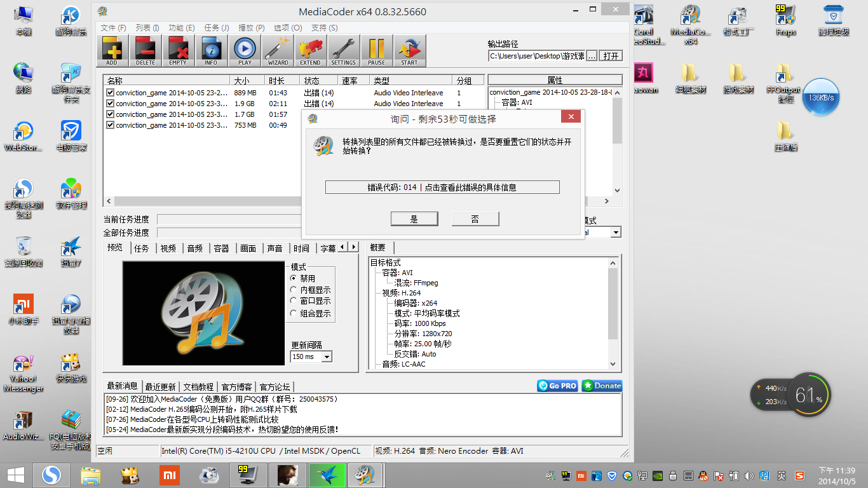This screenshot has width=868, height=488.
Task: Open File Explorer from the taskbar
Action: click(x=91, y=475)
